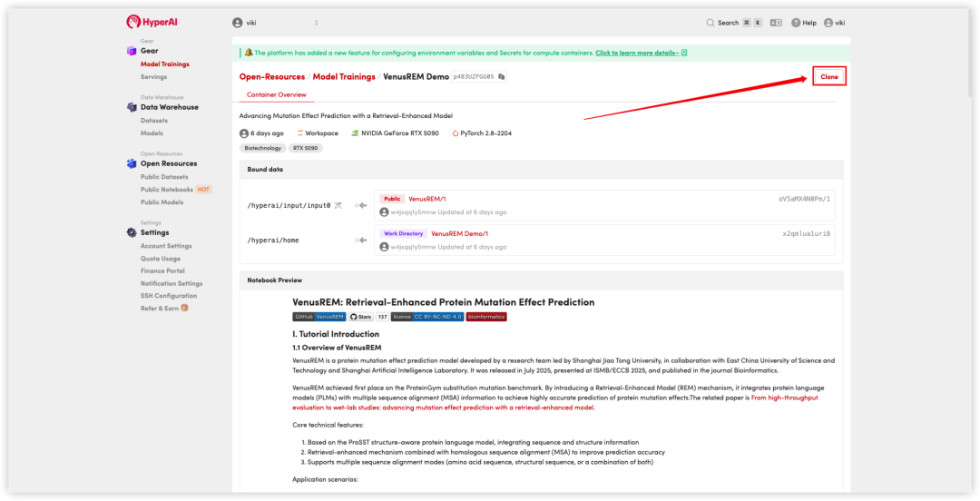Open Servings in sidebar
The width and height of the screenshot is (980, 501).
pos(153,77)
